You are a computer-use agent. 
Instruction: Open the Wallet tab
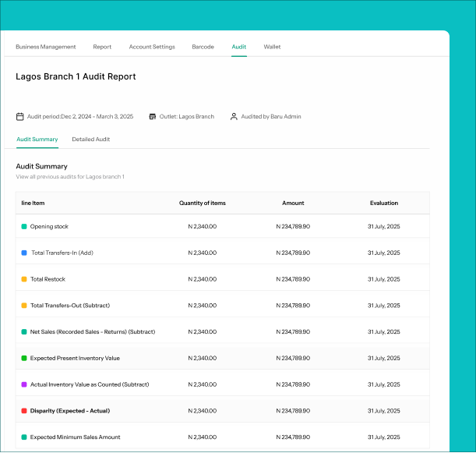[272, 47]
